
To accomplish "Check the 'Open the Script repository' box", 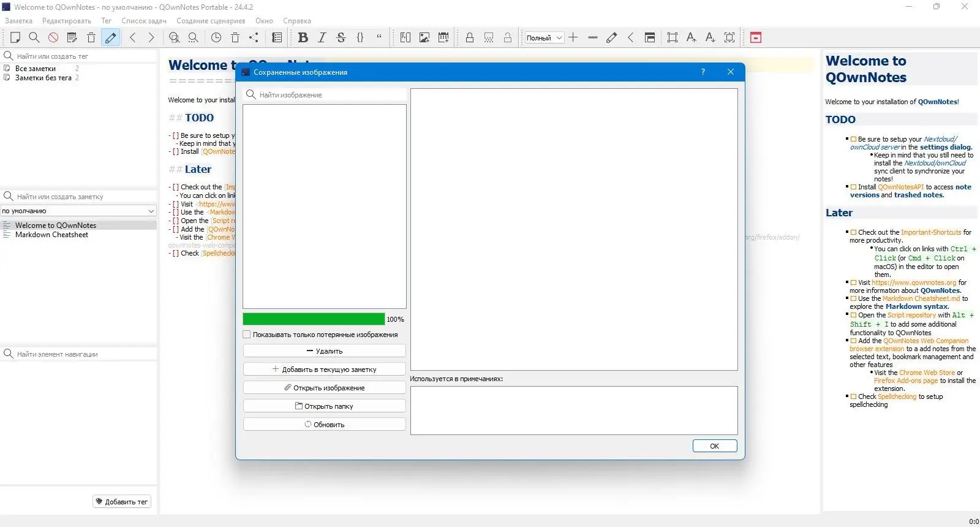I will pyautogui.click(x=853, y=315).
